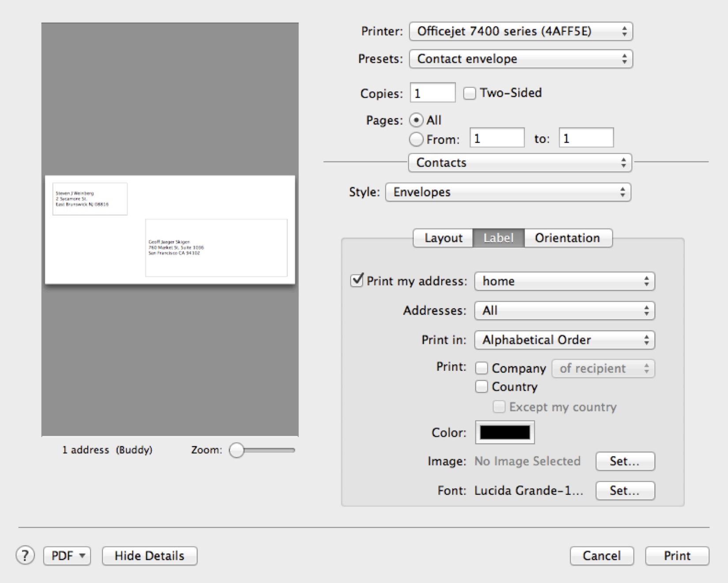
Task: Switch to the Layout tab
Action: [442, 238]
